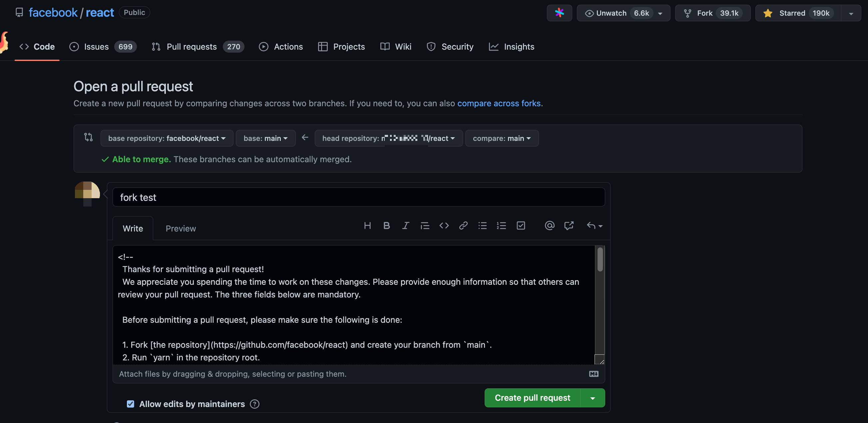The width and height of the screenshot is (868, 423).
Task: Click the italic formatting icon
Action: 406,225
